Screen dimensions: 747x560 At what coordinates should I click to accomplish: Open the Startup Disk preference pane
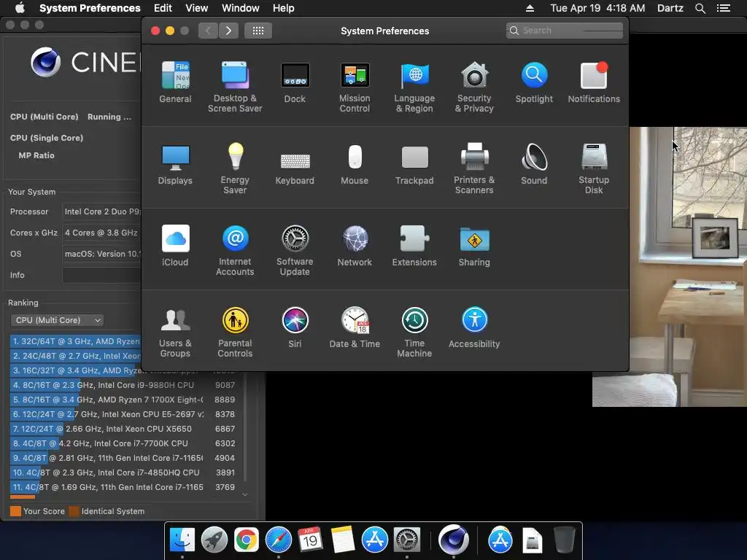594,168
